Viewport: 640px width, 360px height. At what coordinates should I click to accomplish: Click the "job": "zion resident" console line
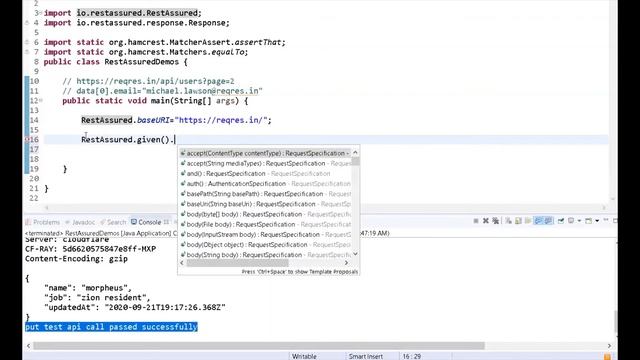pyautogui.click(x=97, y=298)
